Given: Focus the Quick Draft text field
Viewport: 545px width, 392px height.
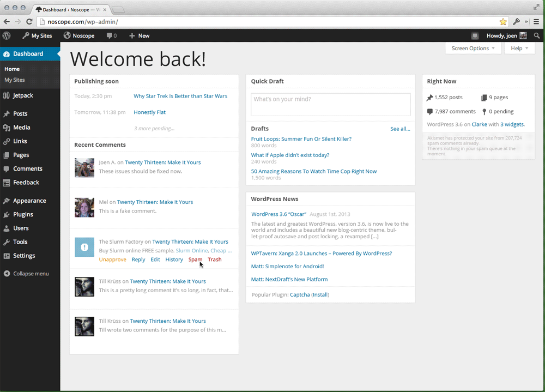Looking at the screenshot, I should [331, 104].
